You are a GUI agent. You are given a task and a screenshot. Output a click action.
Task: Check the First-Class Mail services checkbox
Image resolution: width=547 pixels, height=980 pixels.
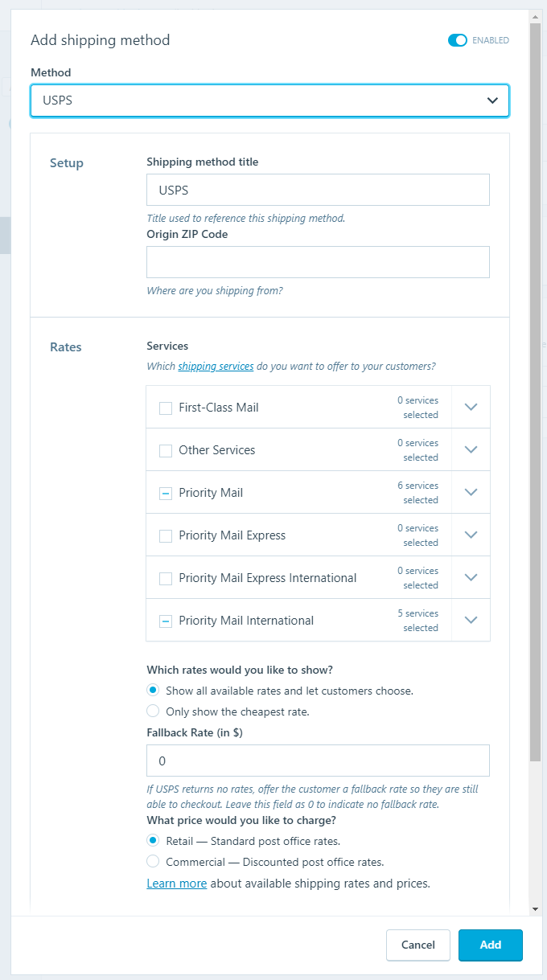click(165, 408)
